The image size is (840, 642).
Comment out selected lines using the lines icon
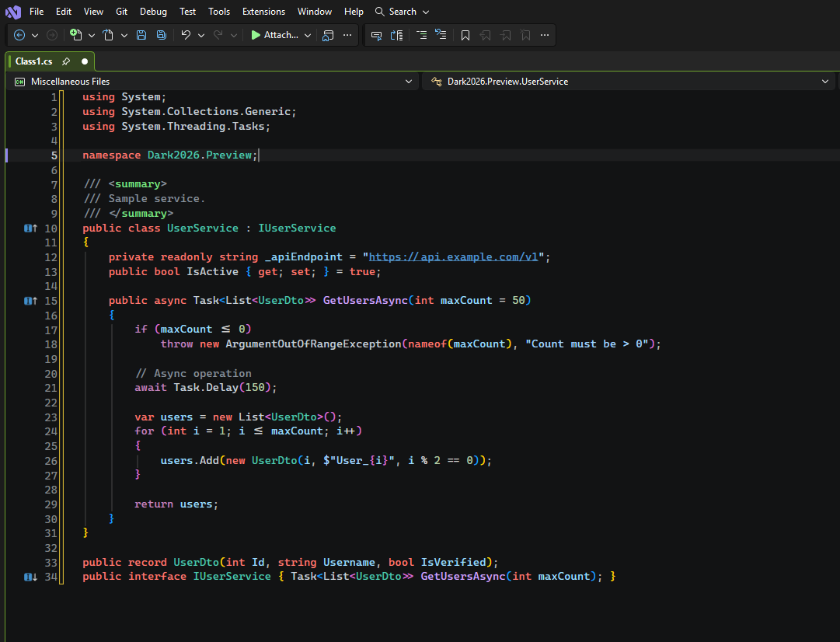click(422, 36)
